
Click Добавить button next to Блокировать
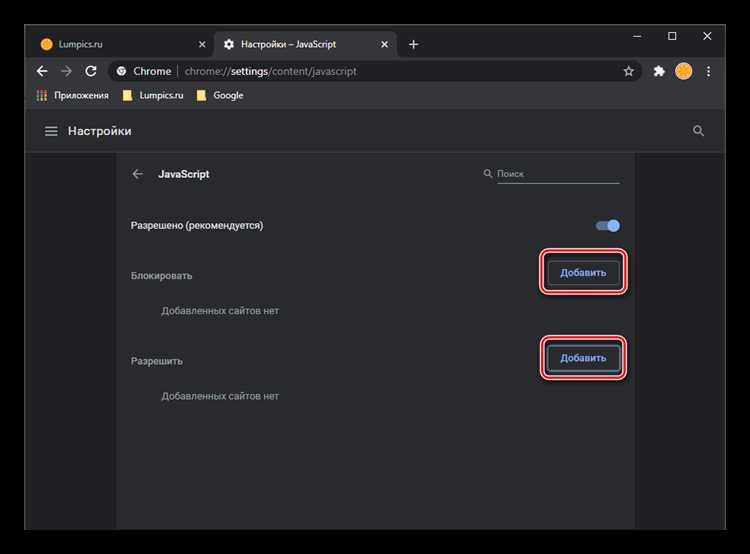[583, 273]
